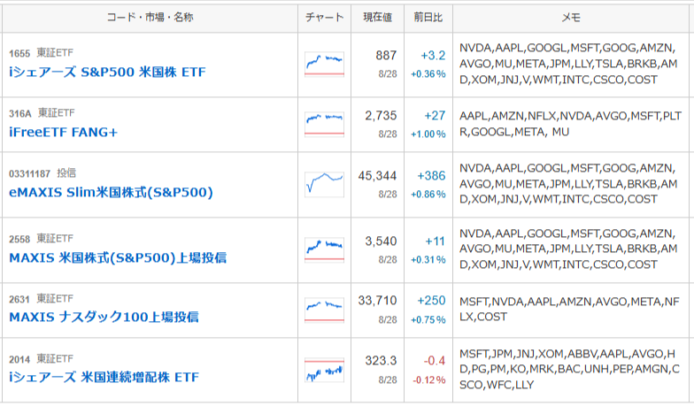Click memo text of MAXIS ナスダック100 row

point(569,309)
